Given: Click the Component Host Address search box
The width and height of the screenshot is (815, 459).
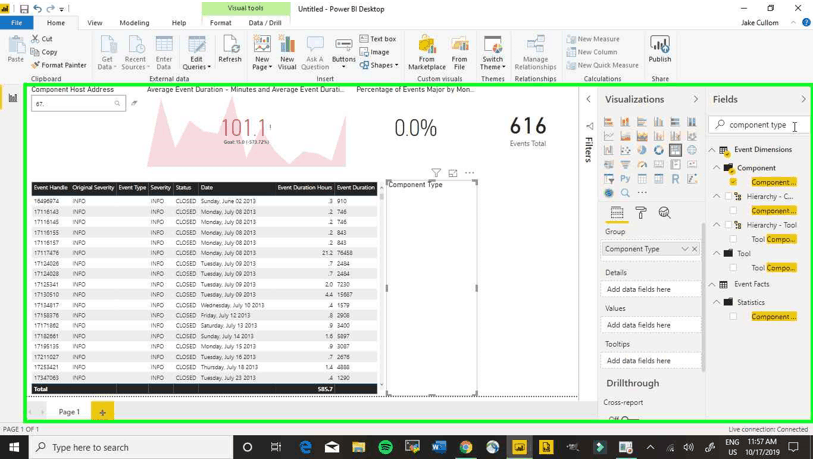Looking at the screenshot, I should [x=78, y=103].
